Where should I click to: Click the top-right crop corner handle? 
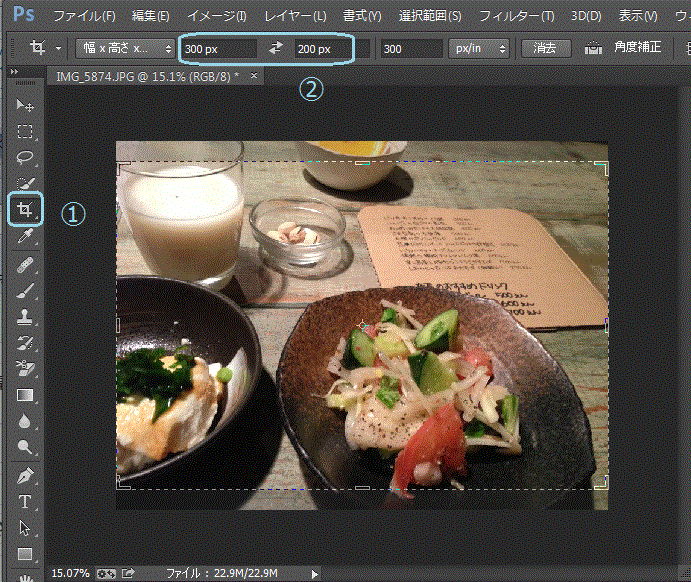coord(602,168)
